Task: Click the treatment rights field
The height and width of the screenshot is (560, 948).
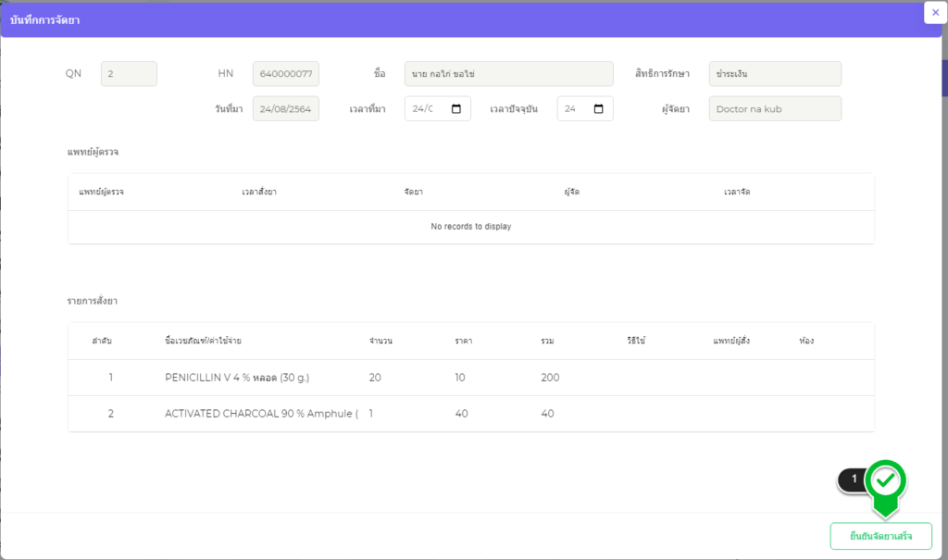Action: (774, 74)
